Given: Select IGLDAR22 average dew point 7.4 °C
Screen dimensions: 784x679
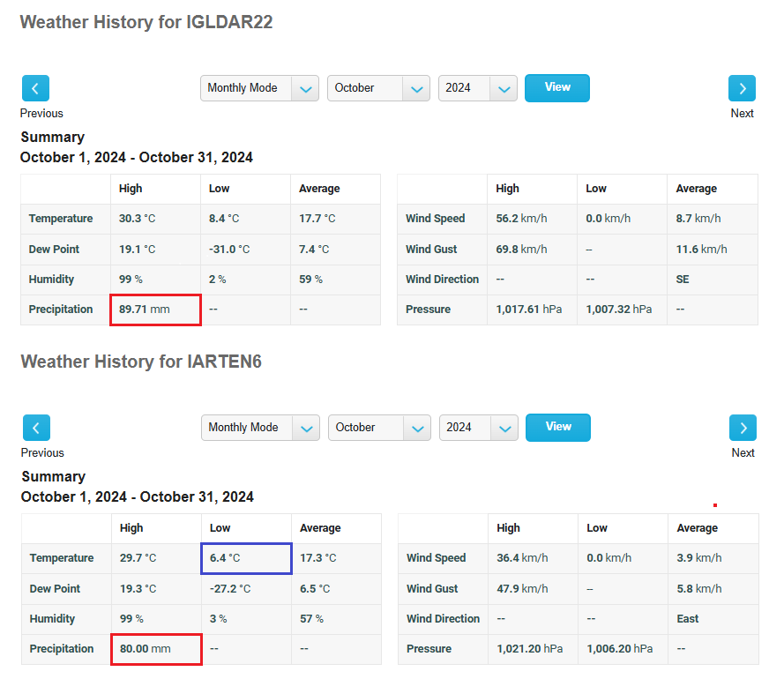Looking at the screenshot, I should point(314,249).
